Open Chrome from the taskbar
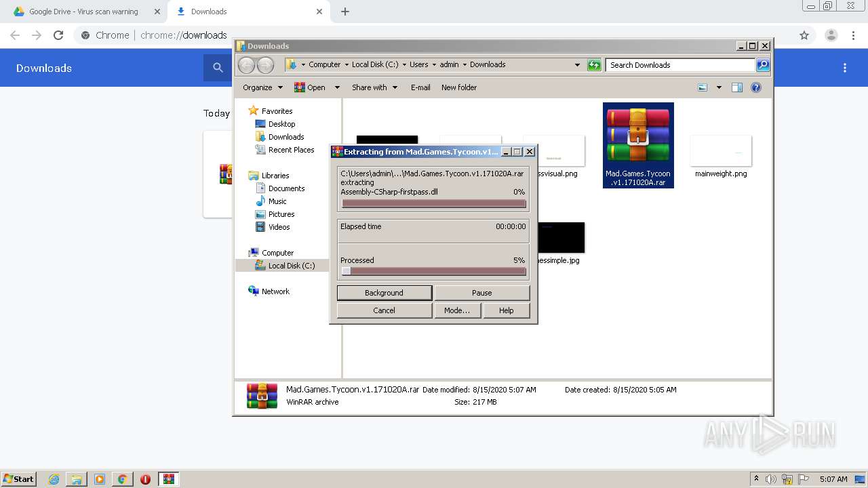 point(122,479)
